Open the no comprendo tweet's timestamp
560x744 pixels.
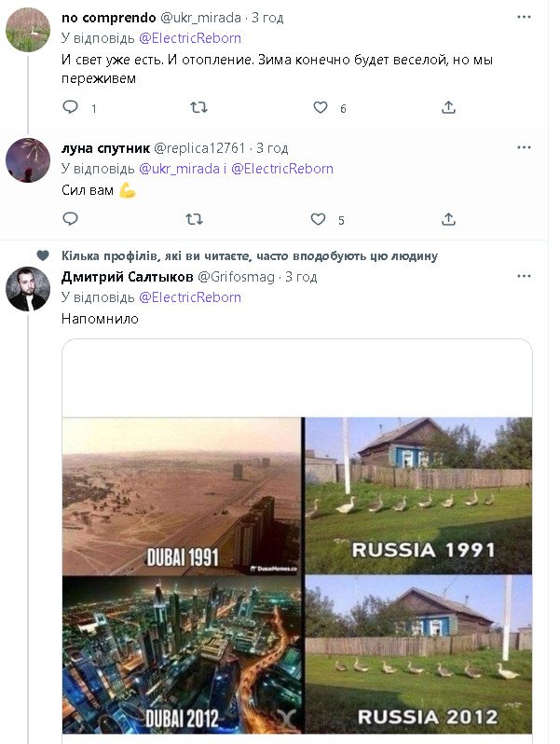pos(268,18)
